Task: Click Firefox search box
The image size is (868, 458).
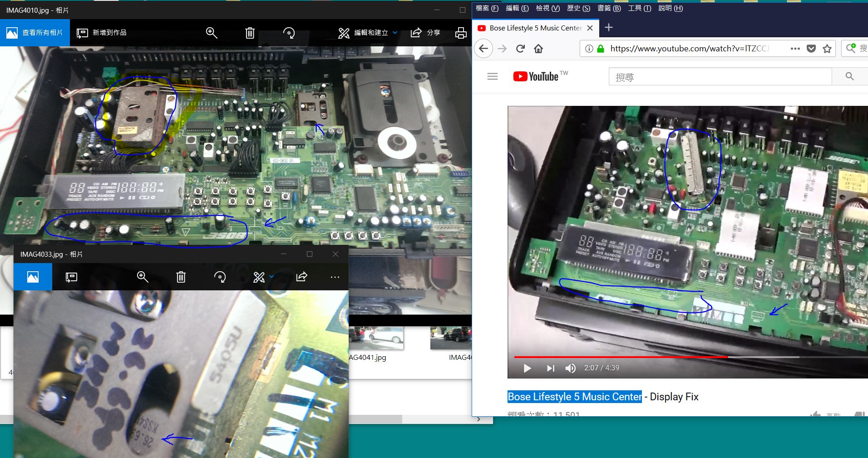Action: [x=855, y=49]
